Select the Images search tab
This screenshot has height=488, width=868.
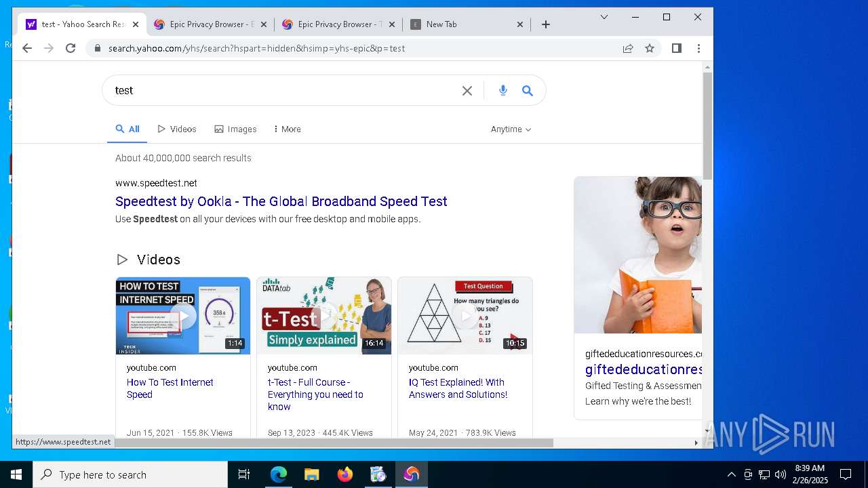click(x=235, y=129)
